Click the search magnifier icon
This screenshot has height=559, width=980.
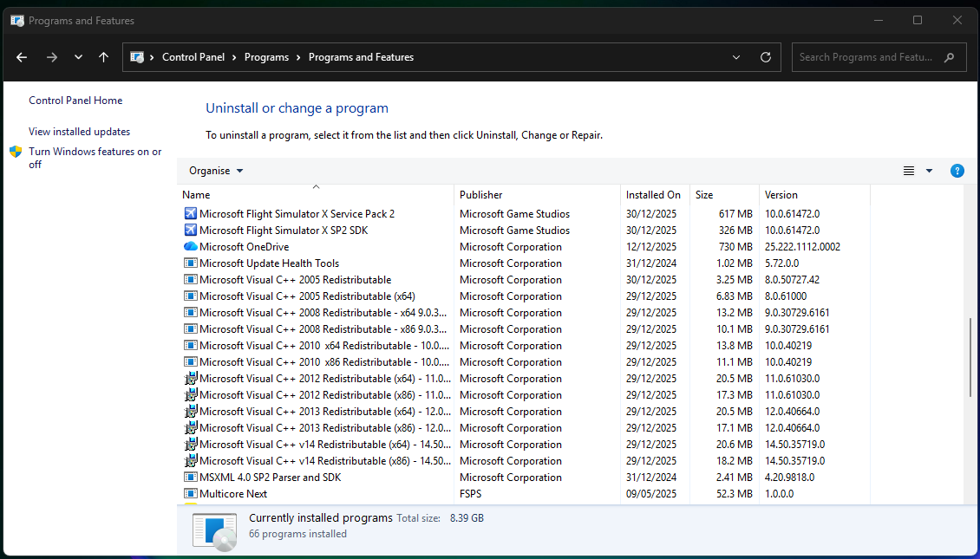950,57
